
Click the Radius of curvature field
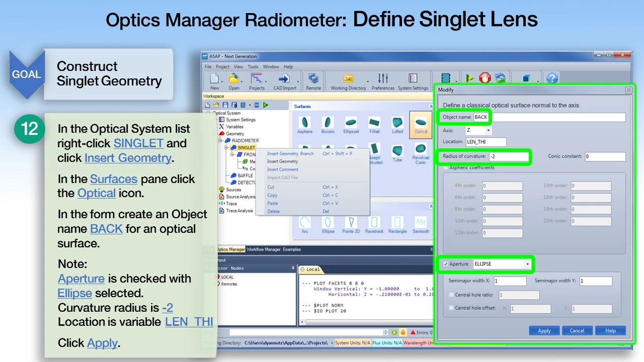point(501,157)
